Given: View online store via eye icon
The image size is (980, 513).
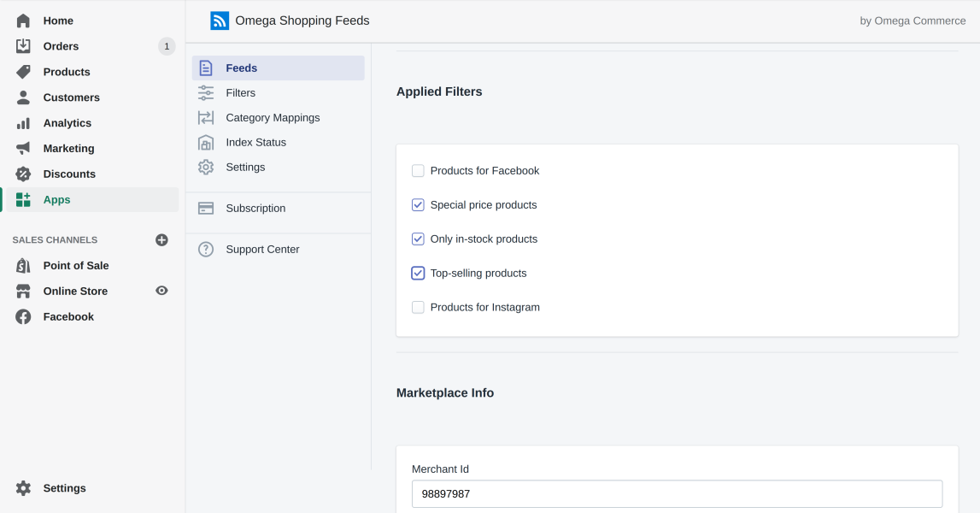Looking at the screenshot, I should (161, 291).
